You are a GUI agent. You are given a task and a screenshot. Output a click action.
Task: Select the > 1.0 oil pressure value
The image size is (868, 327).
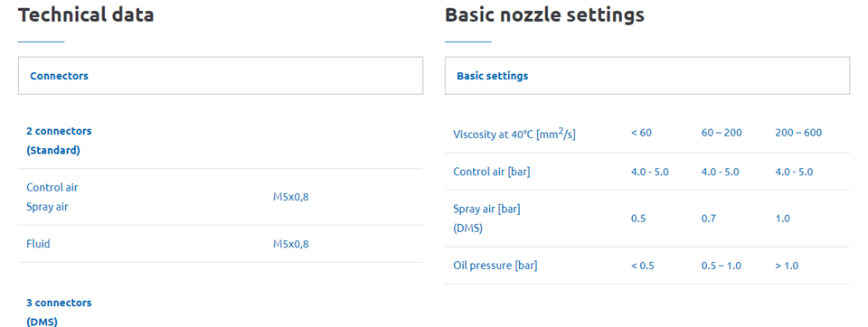tap(788, 266)
